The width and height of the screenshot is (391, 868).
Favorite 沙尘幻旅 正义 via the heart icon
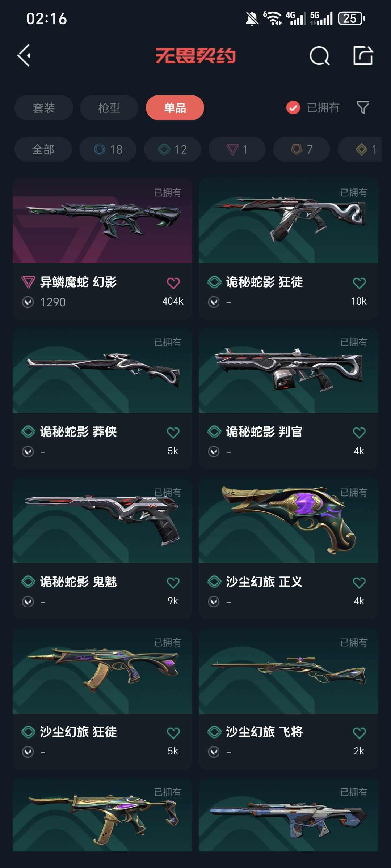(x=359, y=583)
